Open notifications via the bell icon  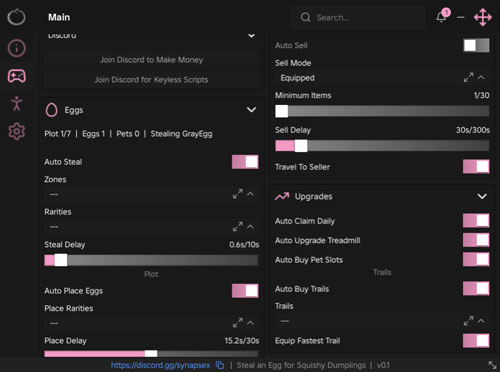click(442, 16)
